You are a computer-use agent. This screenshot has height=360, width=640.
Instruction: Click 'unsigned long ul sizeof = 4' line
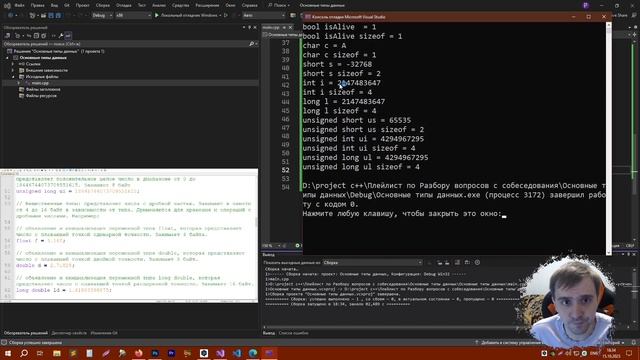(x=361, y=167)
